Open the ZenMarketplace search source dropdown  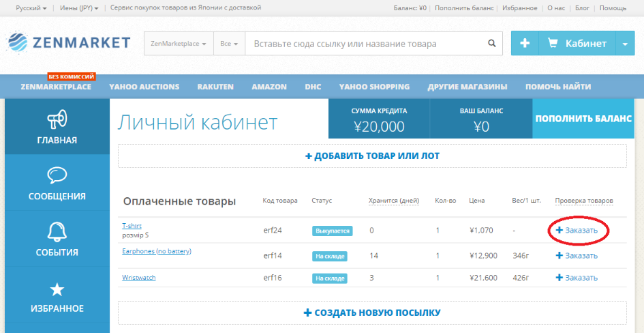pyautogui.click(x=179, y=43)
